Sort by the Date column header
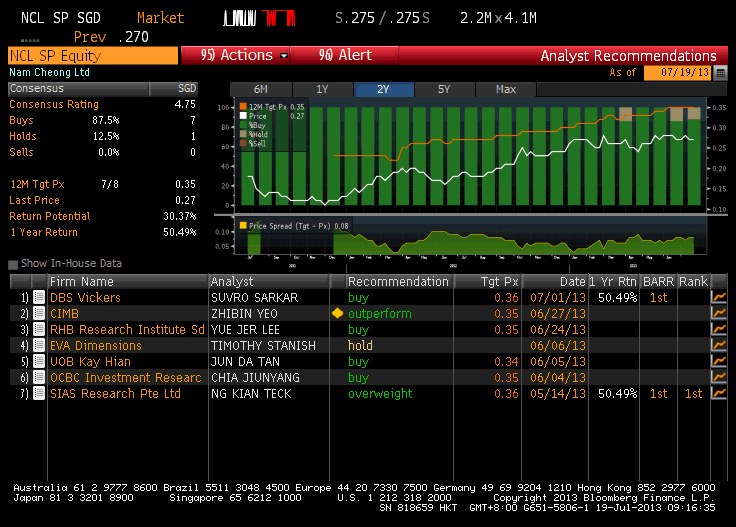The width and height of the screenshot is (736, 527). click(x=555, y=282)
